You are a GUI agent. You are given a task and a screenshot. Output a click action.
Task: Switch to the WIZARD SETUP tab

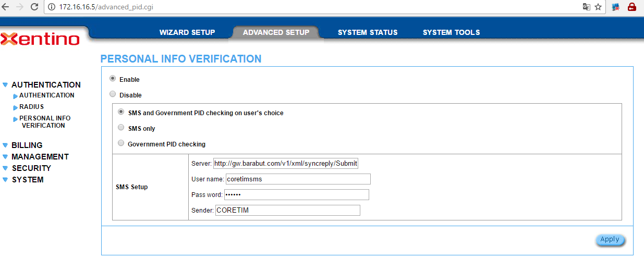coord(187,32)
